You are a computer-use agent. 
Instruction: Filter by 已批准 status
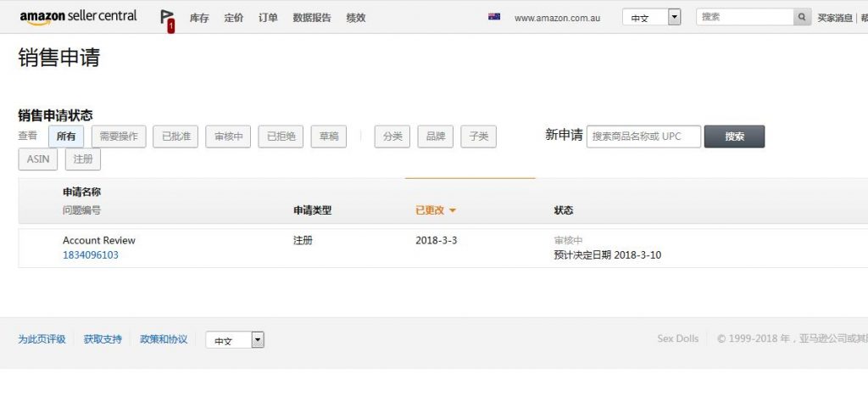(x=176, y=137)
